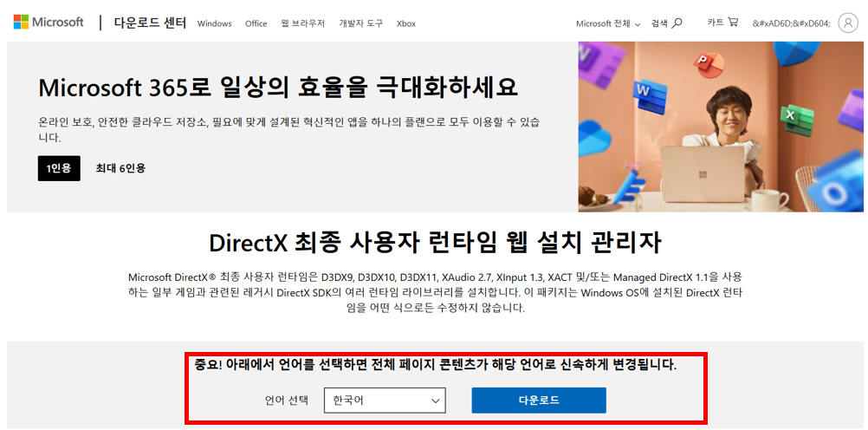
Task: Click the Microsoft logo
Action: 49,23
